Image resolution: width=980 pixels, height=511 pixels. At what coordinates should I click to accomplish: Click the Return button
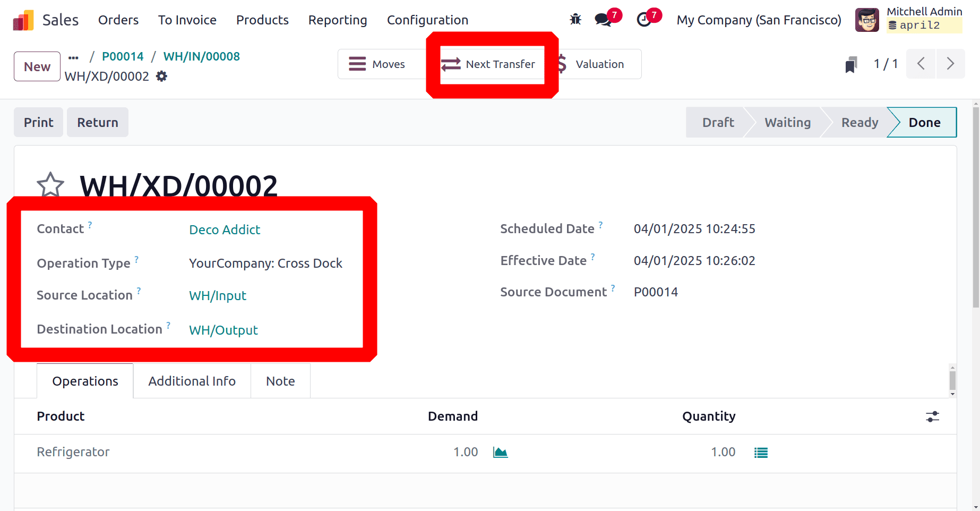pos(98,122)
